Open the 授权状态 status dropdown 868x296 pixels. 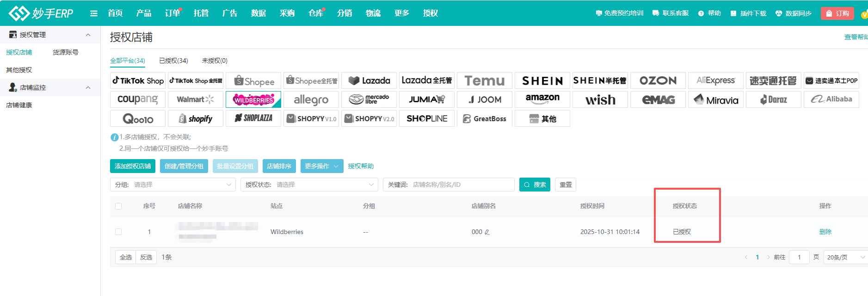309,185
